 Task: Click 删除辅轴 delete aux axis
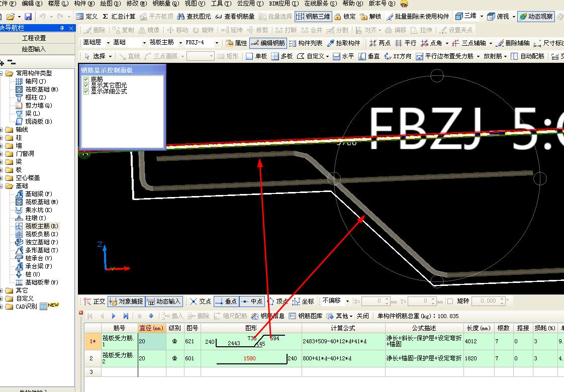click(513, 43)
